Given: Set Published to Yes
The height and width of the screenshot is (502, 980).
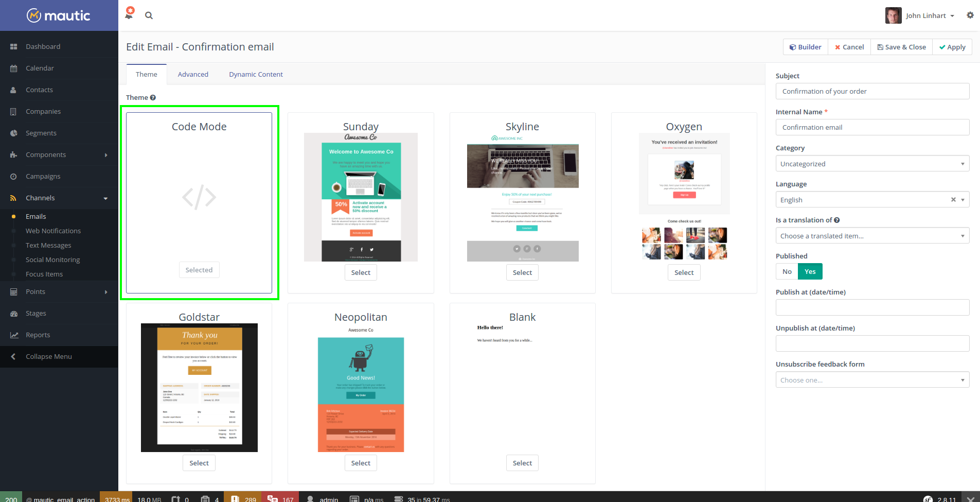Looking at the screenshot, I should click(x=810, y=271).
